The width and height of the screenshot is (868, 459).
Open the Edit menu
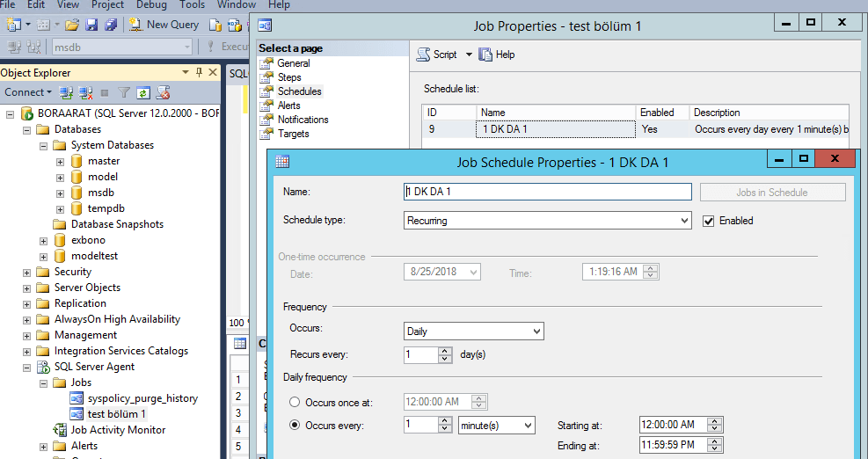36,5
